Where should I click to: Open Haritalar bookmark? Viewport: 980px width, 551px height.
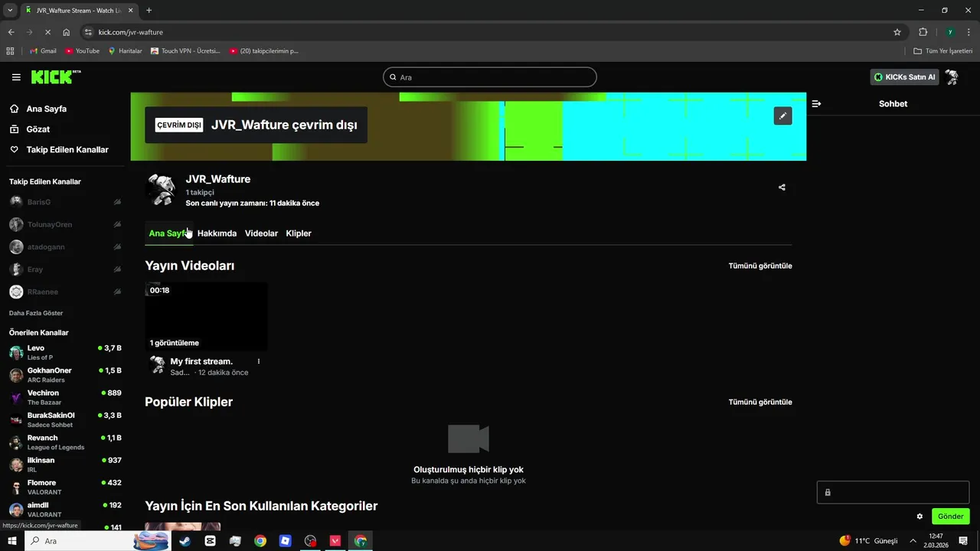point(126,51)
